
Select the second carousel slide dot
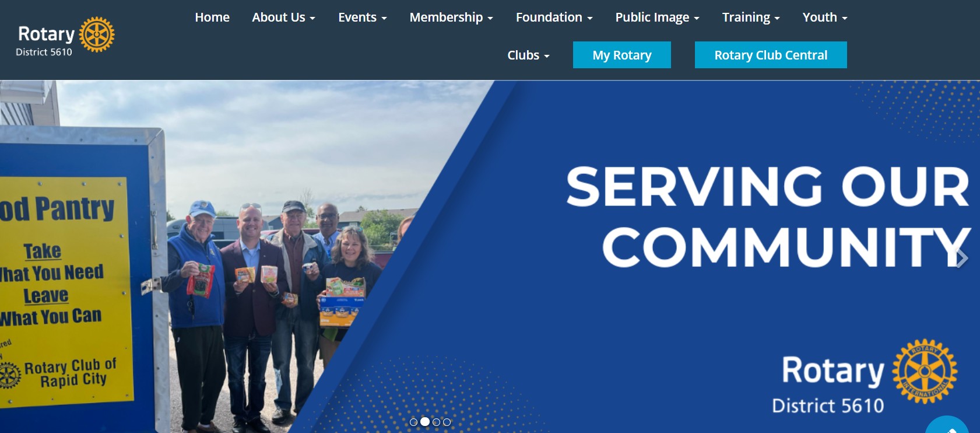[425, 421]
